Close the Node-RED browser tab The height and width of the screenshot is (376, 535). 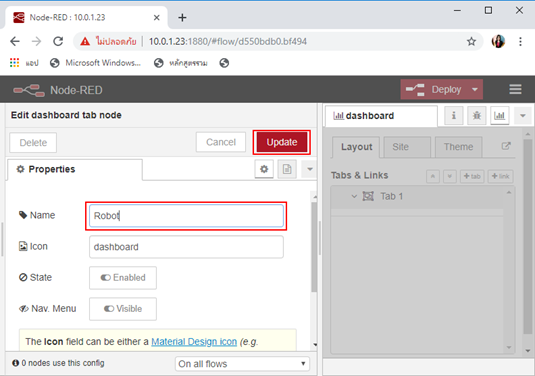[x=157, y=17]
